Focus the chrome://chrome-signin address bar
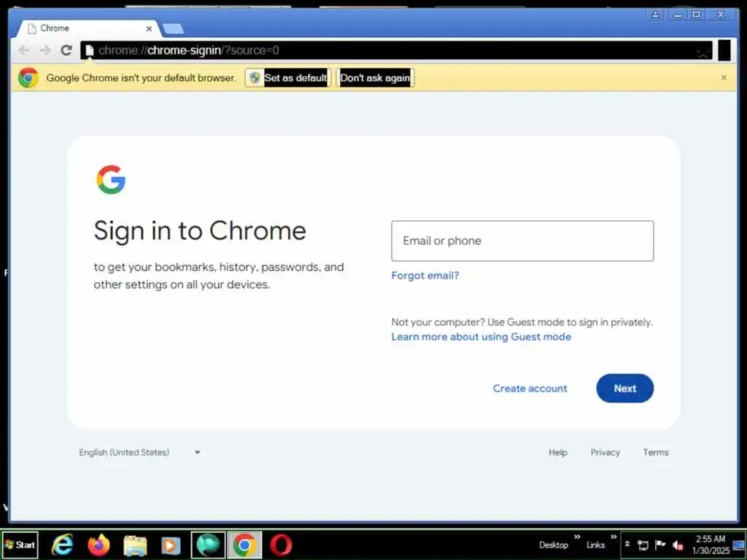The image size is (747, 560). pos(396,50)
